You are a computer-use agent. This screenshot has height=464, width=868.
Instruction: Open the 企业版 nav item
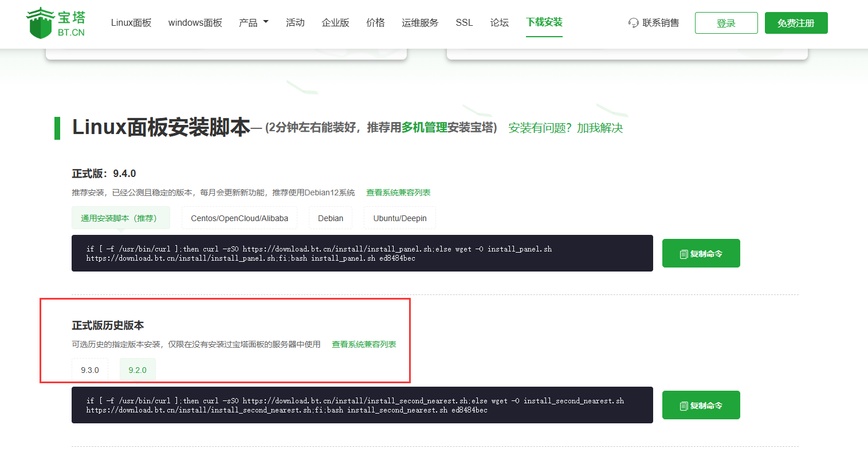pos(335,23)
